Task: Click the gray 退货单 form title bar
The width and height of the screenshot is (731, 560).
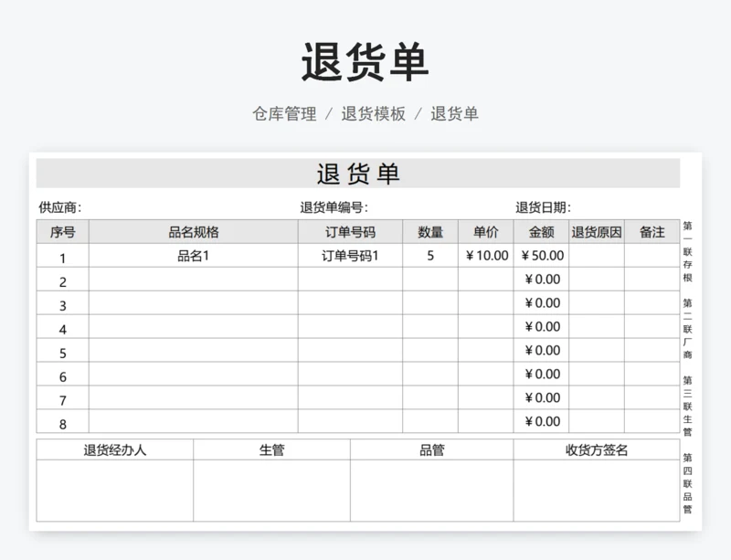Action: (358, 174)
